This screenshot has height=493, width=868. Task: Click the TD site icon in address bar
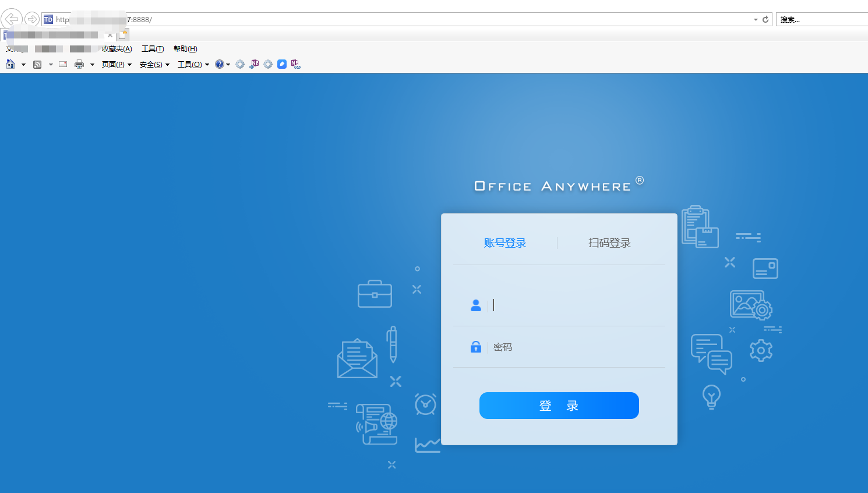click(48, 19)
